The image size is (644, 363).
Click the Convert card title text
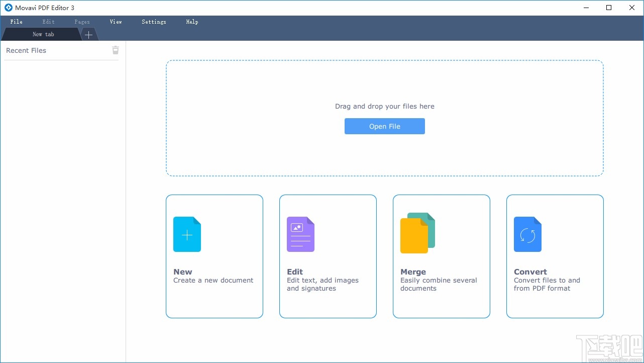click(530, 271)
